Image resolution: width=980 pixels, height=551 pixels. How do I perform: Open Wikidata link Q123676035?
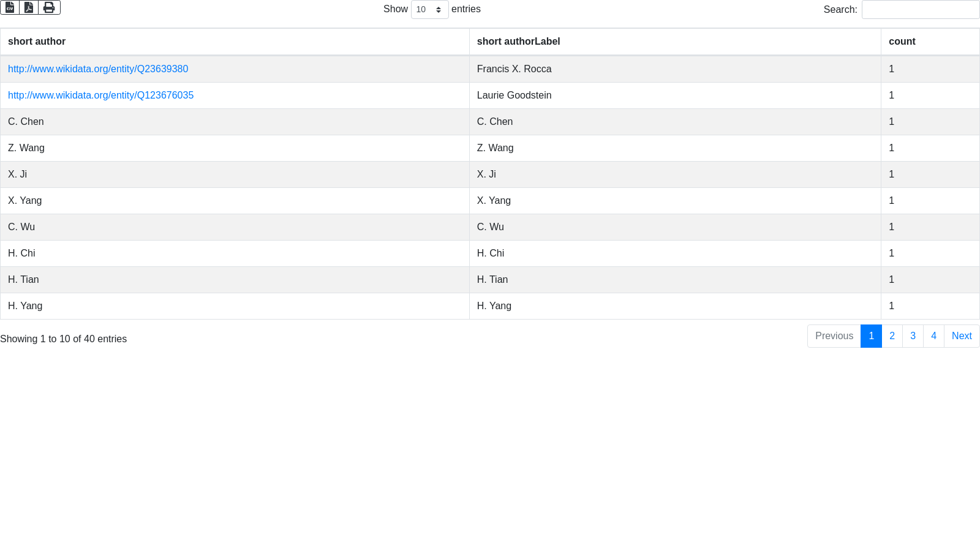[x=100, y=96]
